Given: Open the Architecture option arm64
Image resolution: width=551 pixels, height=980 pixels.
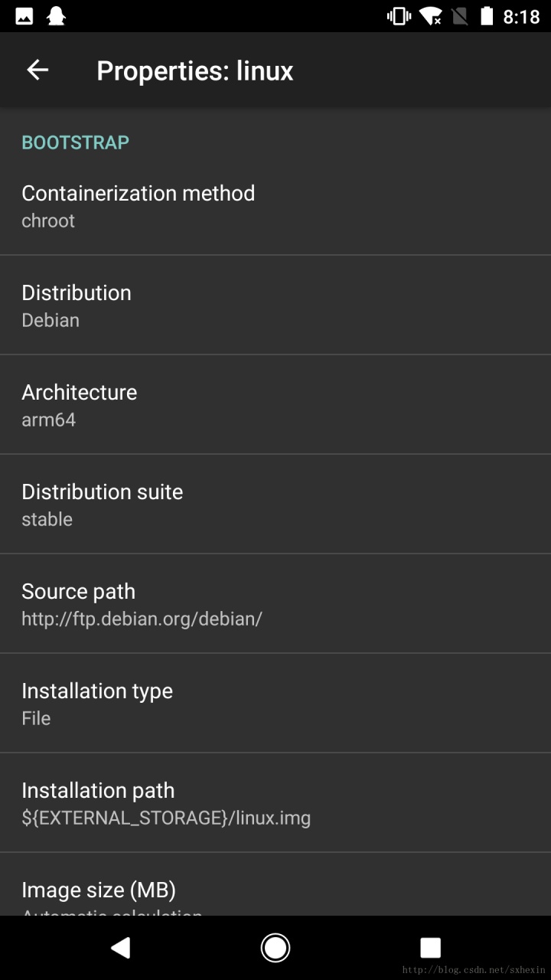Looking at the screenshot, I should [x=275, y=405].
